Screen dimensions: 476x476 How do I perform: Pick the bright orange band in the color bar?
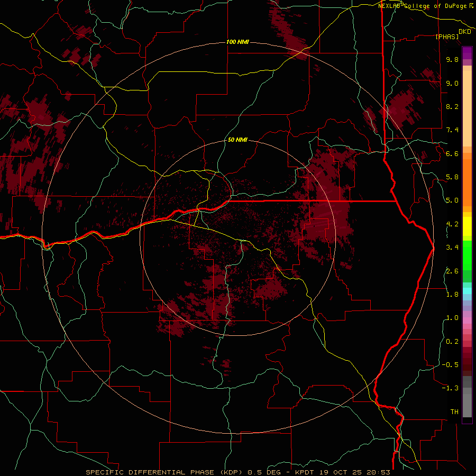(x=467, y=183)
